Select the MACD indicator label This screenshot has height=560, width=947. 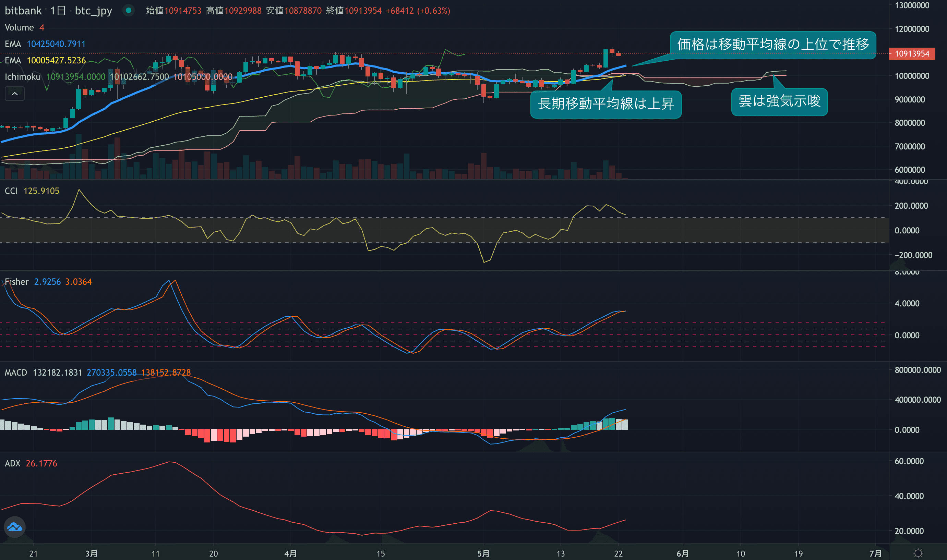click(16, 373)
